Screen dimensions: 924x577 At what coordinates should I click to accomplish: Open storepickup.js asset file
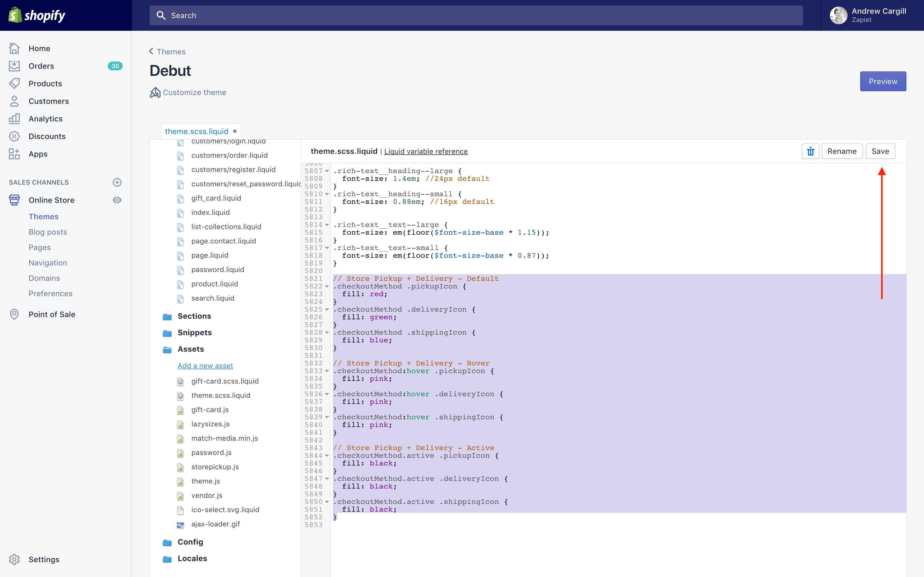click(215, 467)
